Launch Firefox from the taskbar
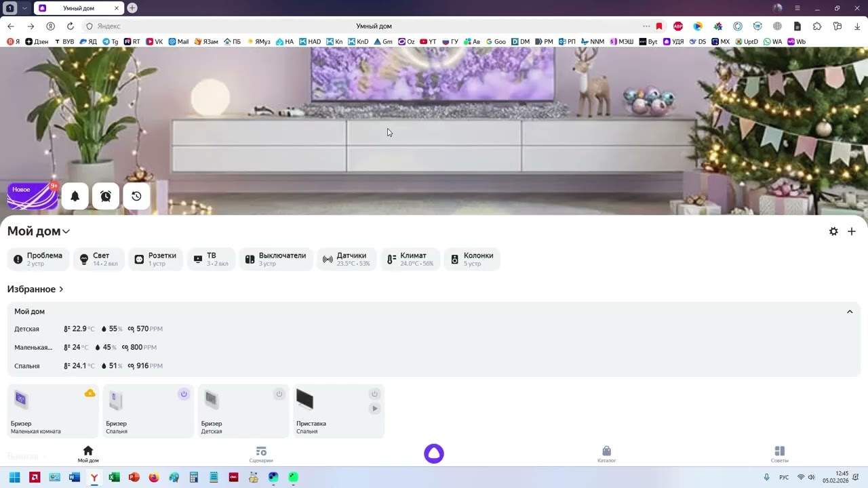This screenshot has height=488, width=868. pyautogui.click(x=154, y=477)
